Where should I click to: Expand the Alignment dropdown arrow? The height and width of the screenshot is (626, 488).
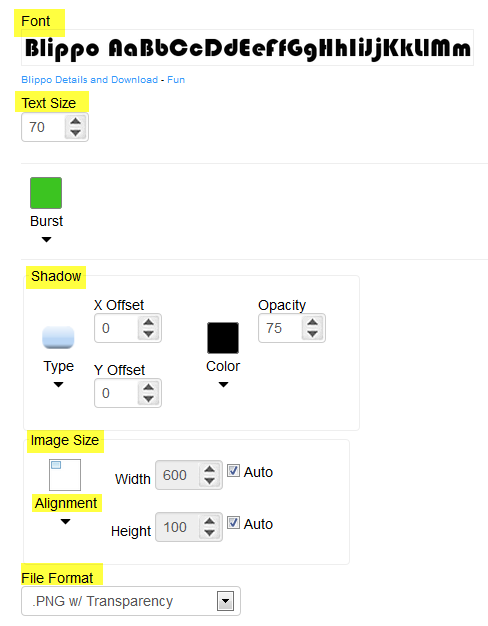[65, 521]
